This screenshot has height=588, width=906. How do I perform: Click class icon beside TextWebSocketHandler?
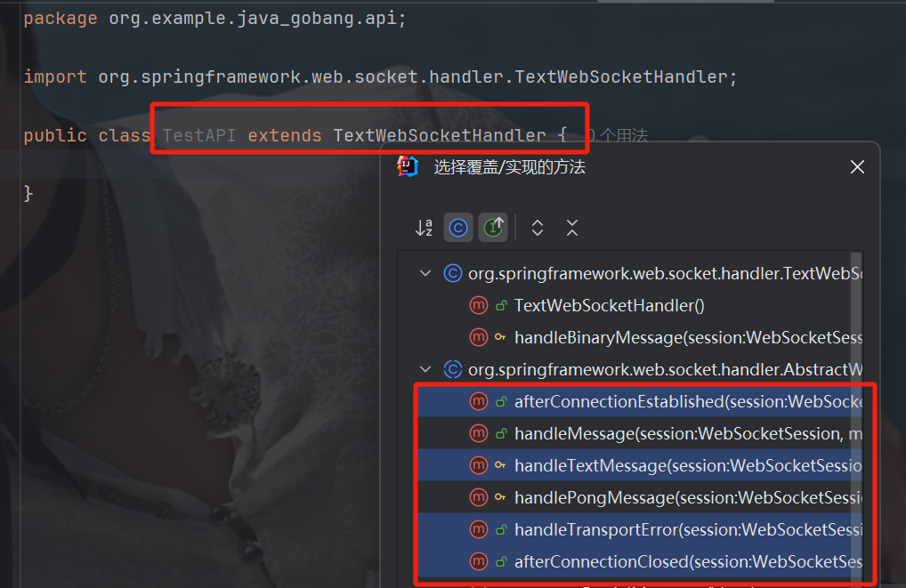[453, 273]
